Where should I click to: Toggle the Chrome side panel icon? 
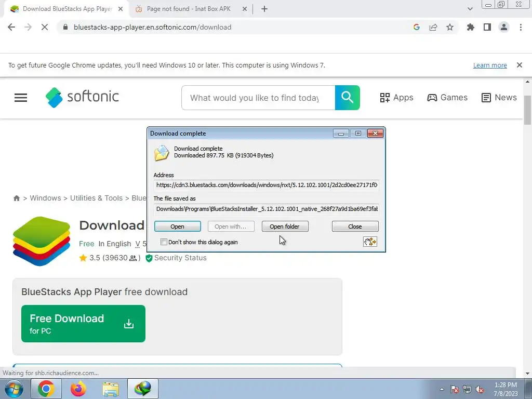point(487,27)
